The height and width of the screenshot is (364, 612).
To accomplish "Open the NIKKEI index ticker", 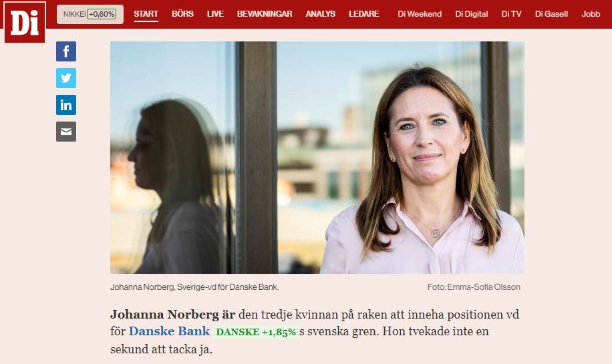I will (90, 15).
